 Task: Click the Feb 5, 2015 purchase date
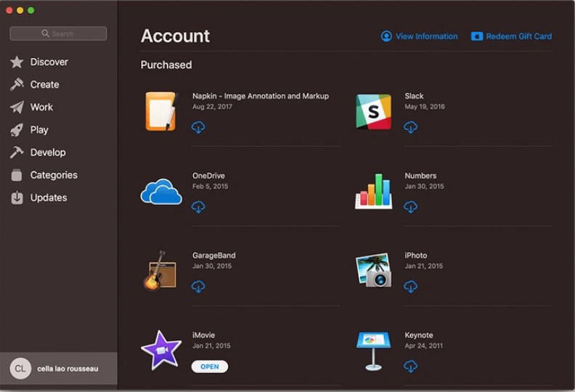coord(210,187)
